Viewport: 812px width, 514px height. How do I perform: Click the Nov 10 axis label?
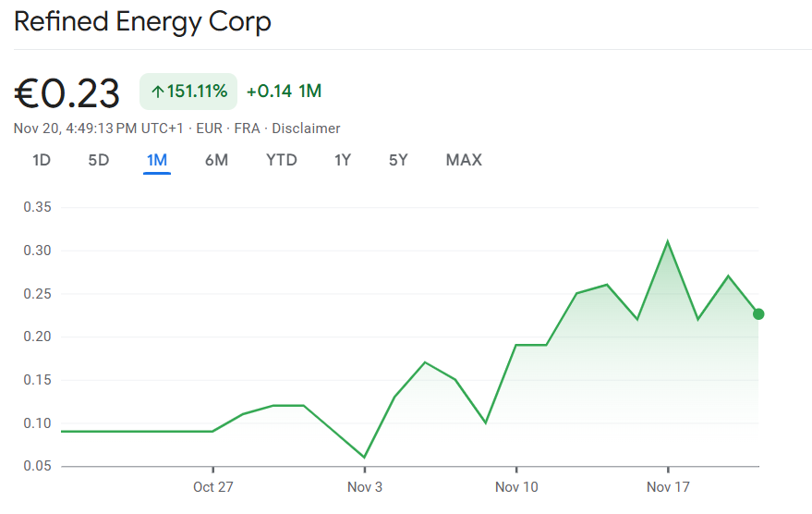tap(516, 486)
